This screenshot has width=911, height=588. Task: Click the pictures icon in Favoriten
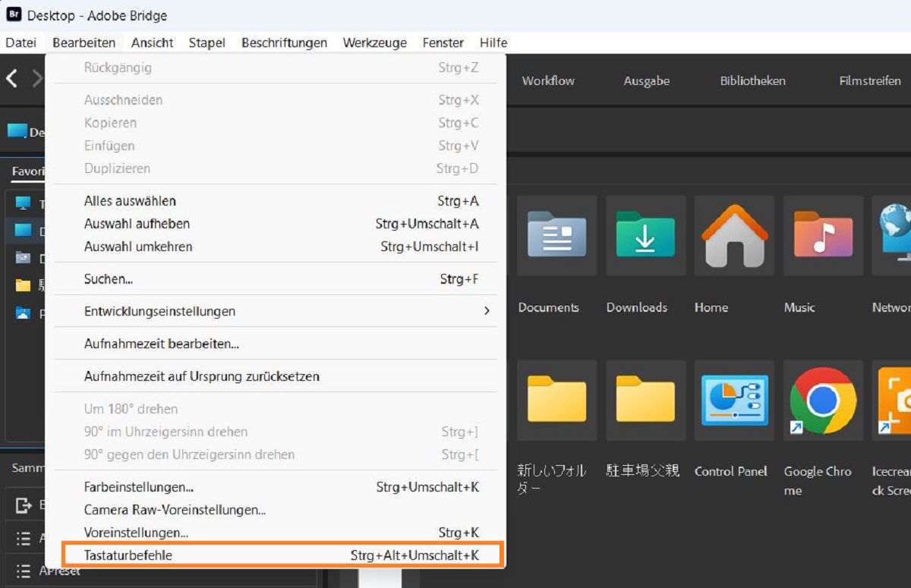pos(24,313)
